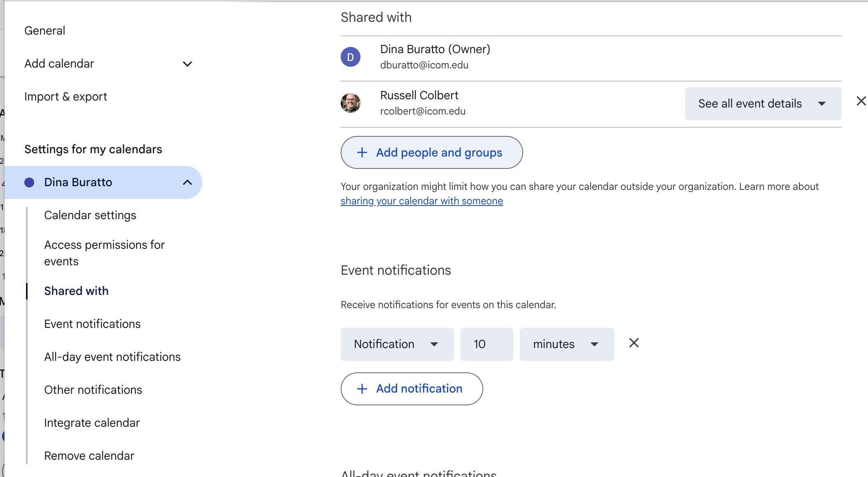Collapse Dina Buratto calendar settings
868x477 pixels.
[x=187, y=182]
